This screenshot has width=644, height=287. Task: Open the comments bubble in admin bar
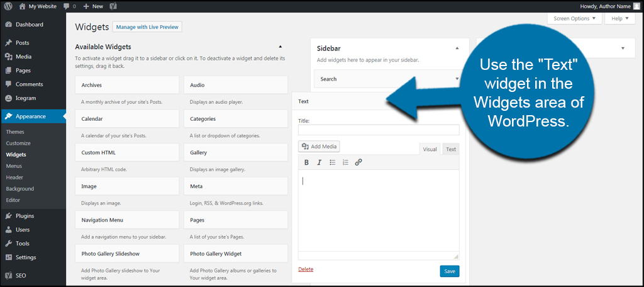pyautogui.click(x=70, y=6)
